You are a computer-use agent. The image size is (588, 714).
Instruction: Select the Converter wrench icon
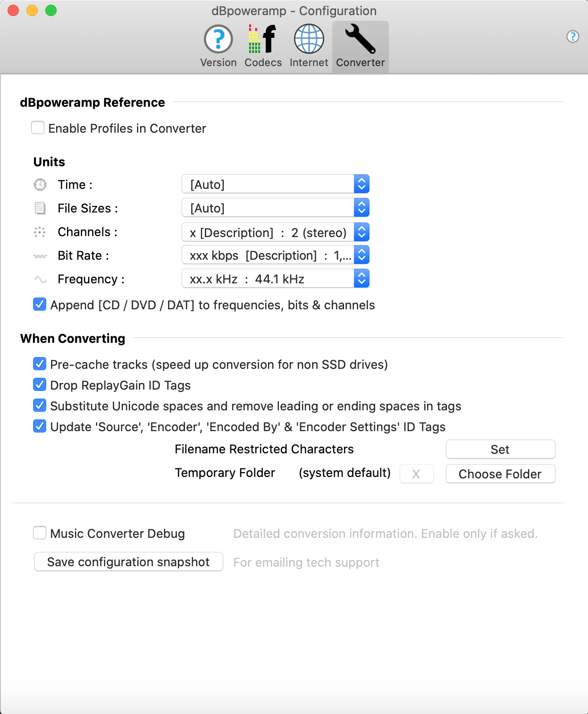tap(360, 39)
